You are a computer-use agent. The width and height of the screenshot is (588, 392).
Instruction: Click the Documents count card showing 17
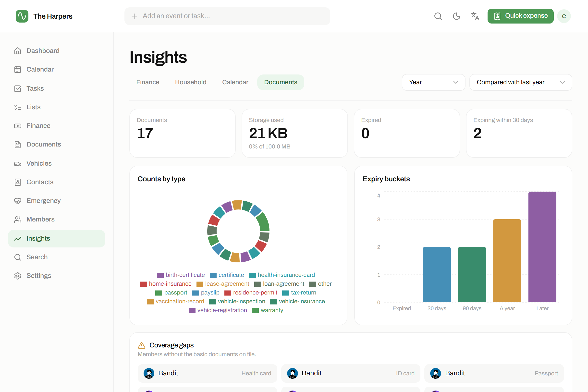[183, 133]
